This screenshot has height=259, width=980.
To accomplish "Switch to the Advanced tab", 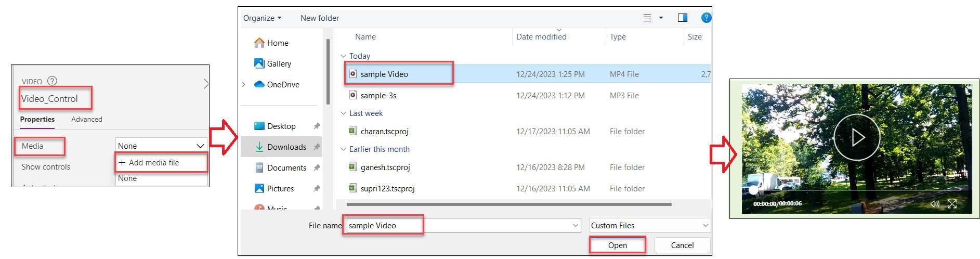I will [87, 119].
